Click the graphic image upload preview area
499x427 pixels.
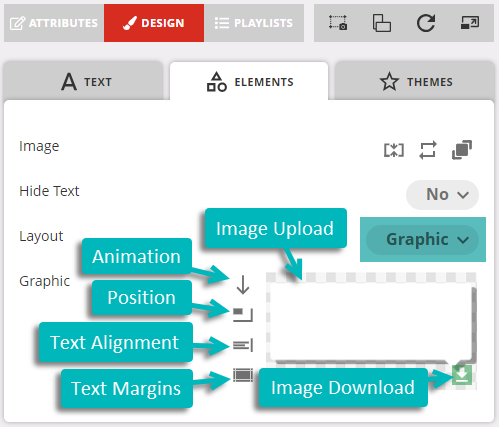click(x=371, y=322)
